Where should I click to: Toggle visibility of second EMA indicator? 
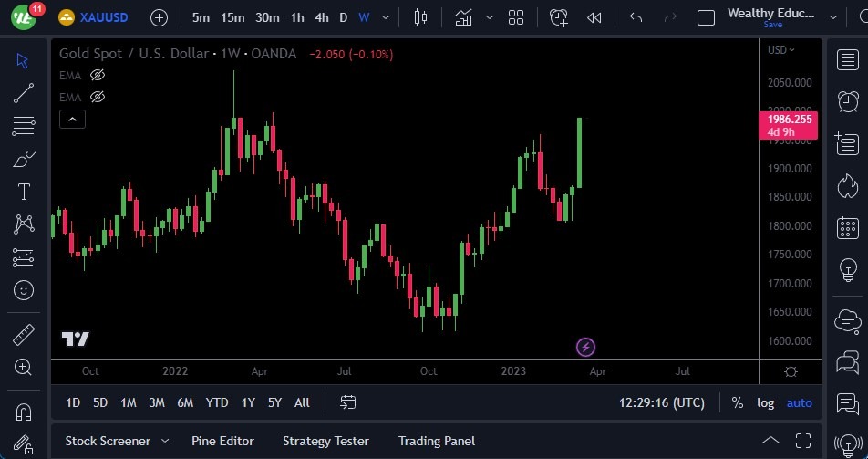point(98,96)
